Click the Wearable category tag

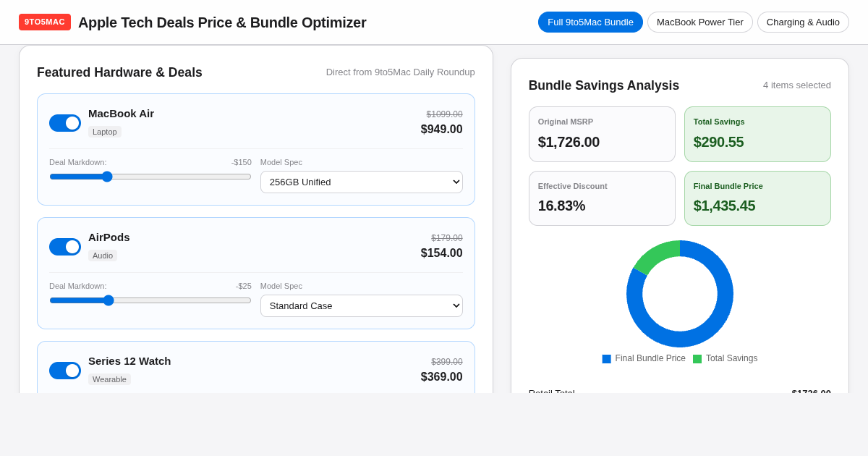109,379
